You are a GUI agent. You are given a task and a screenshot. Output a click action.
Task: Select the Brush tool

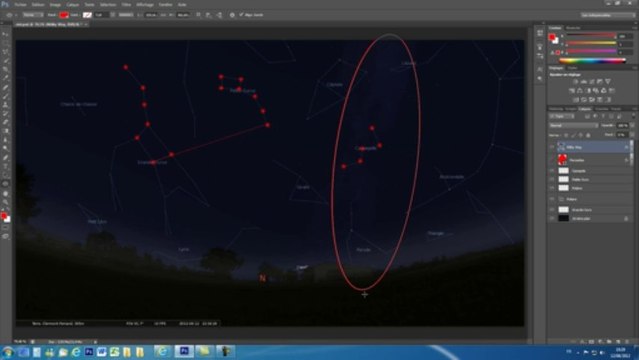(6, 97)
